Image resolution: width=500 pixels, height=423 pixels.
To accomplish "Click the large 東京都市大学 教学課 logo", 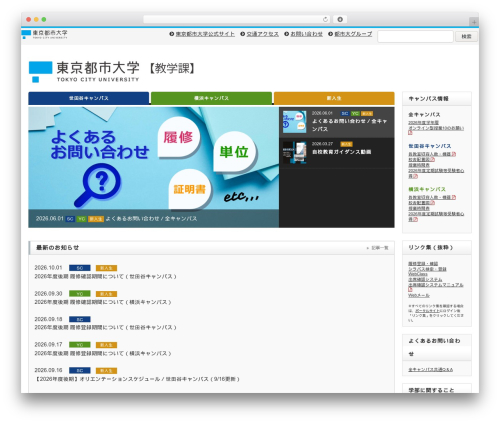I will click(x=112, y=71).
